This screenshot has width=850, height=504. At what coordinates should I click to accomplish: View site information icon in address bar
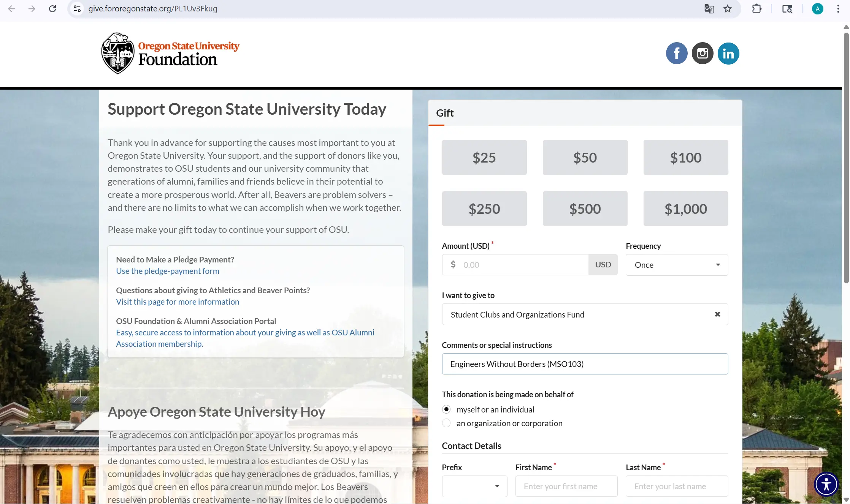pyautogui.click(x=77, y=9)
